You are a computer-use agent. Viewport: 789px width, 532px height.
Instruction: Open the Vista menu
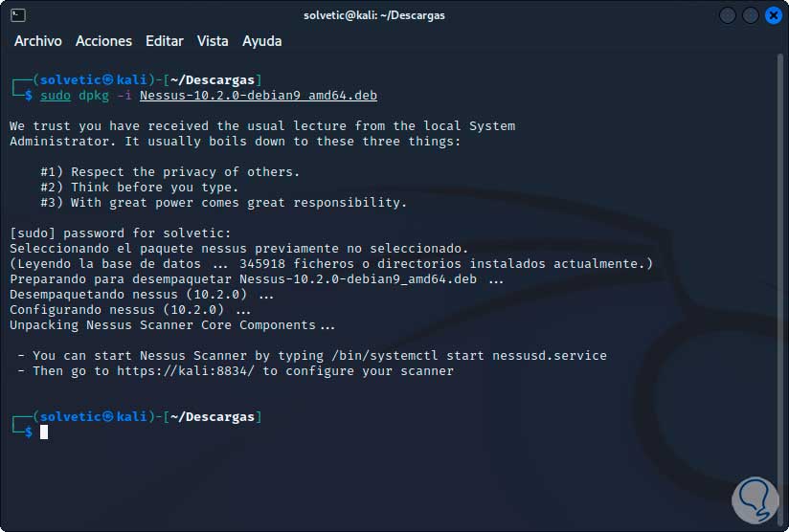pos(213,41)
